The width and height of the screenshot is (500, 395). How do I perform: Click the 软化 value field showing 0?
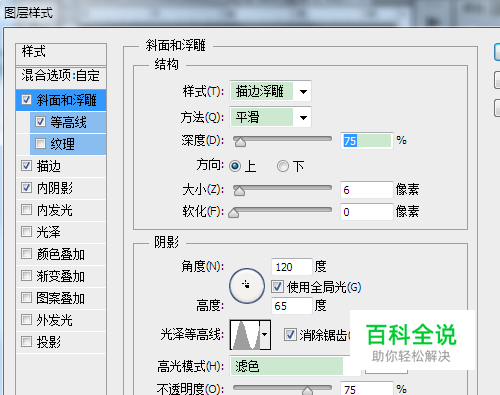click(x=367, y=212)
